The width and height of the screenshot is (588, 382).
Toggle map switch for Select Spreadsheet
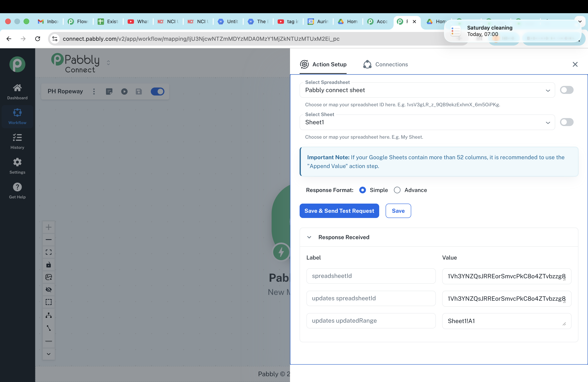point(567,90)
